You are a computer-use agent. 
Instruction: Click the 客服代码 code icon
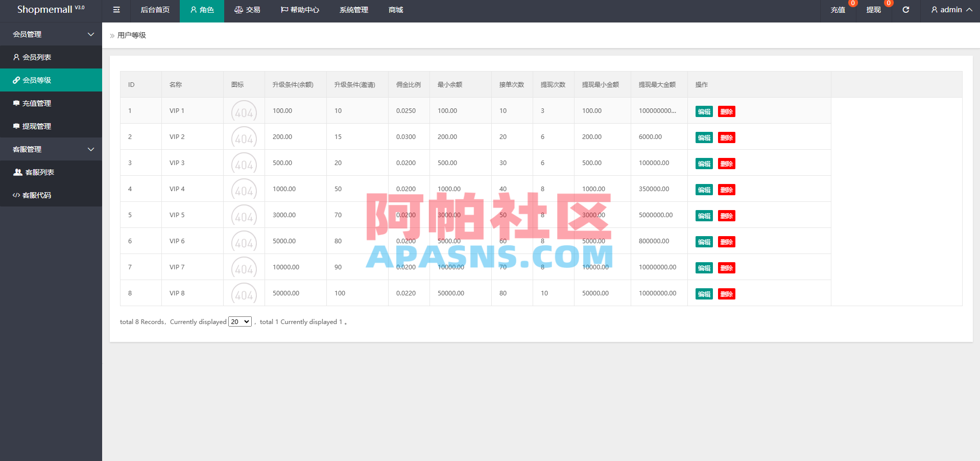coord(17,195)
